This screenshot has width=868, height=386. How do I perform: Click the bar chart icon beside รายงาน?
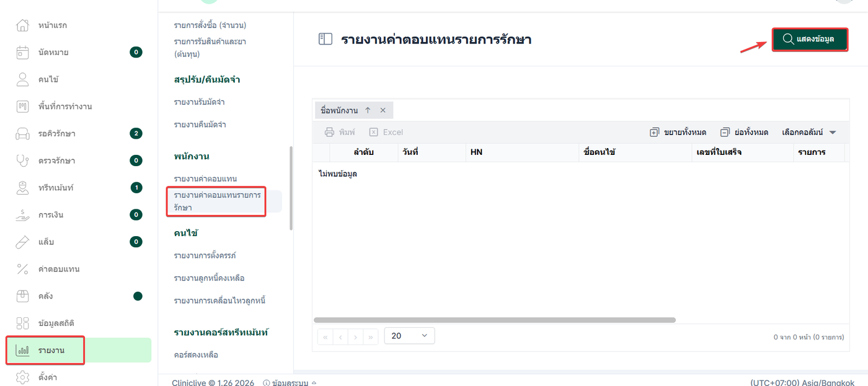click(x=22, y=350)
